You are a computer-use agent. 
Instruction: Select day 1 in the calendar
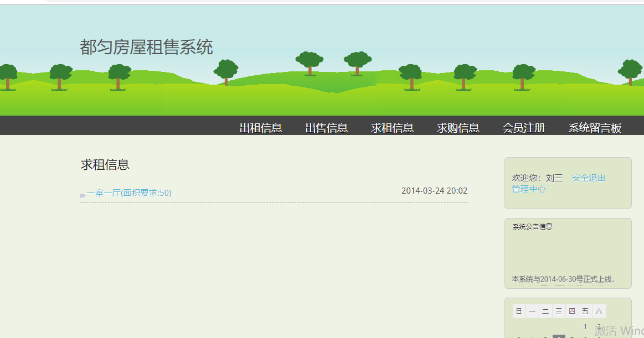click(585, 327)
